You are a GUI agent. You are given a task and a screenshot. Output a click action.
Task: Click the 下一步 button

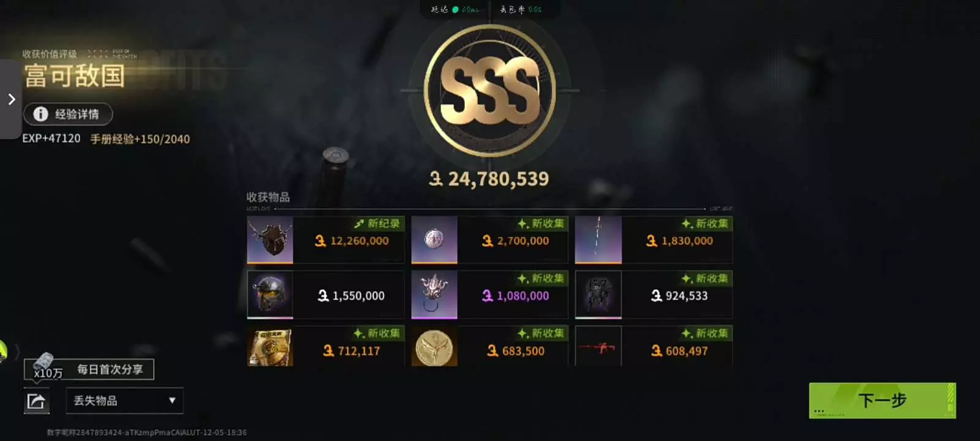point(882,401)
